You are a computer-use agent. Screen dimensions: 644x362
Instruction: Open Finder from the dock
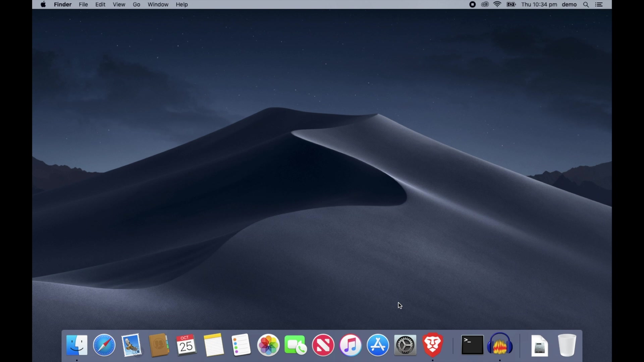pyautogui.click(x=77, y=345)
